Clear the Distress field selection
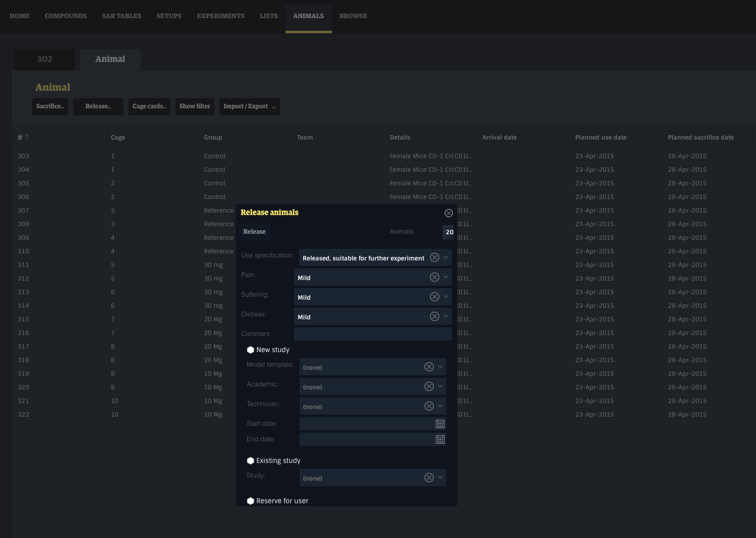Image resolution: width=756 pixels, height=538 pixels. coord(434,316)
